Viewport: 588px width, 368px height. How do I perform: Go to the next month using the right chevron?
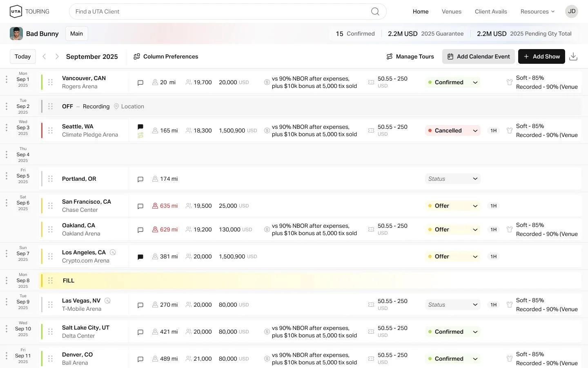(x=57, y=56)
